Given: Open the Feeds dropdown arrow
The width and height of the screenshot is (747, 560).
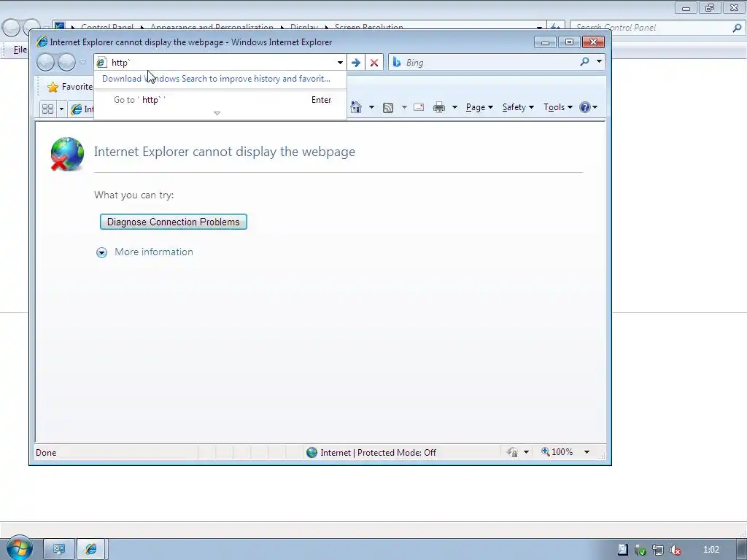Looking at the screenshot, I should [404, 107].
